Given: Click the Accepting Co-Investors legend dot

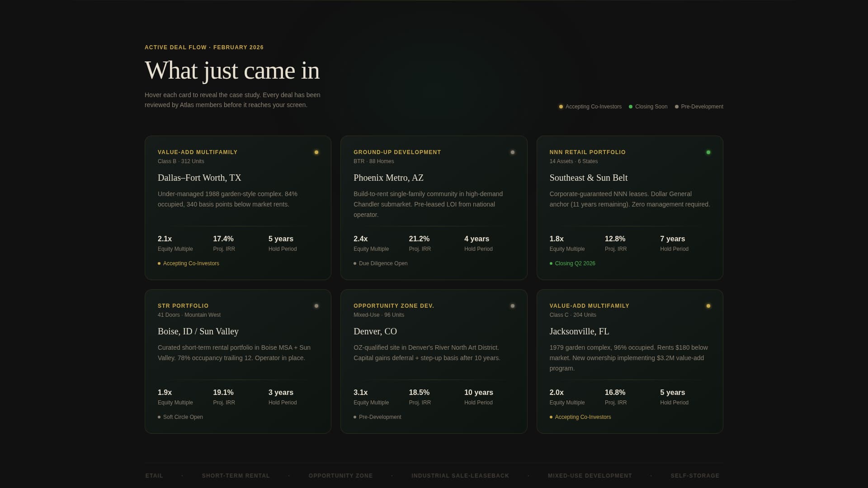Looking at the screenshot, I should 561,107.
